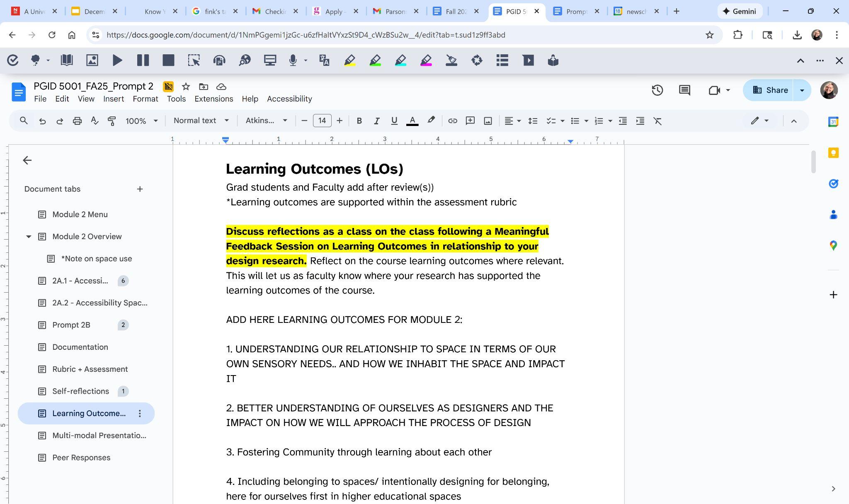Open the Extensions menu

click(213, 99)
